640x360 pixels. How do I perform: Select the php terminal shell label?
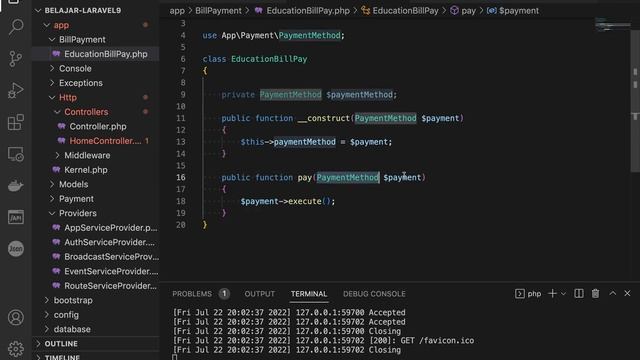529,293
